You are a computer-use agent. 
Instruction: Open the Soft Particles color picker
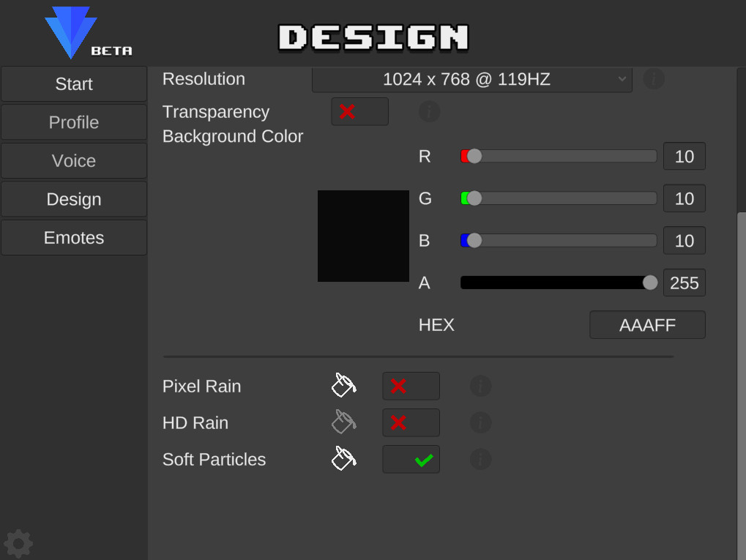point(344,459)
